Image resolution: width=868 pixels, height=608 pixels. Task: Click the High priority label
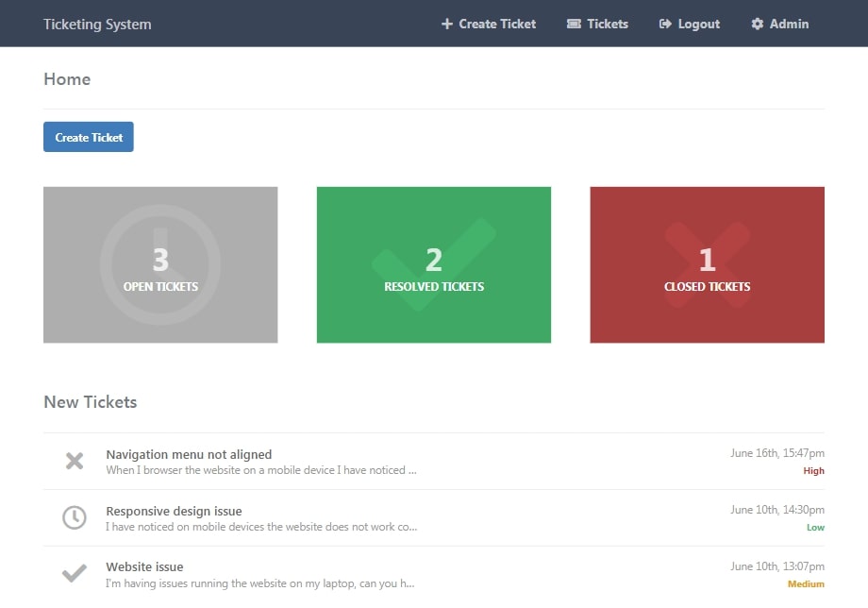813,471
